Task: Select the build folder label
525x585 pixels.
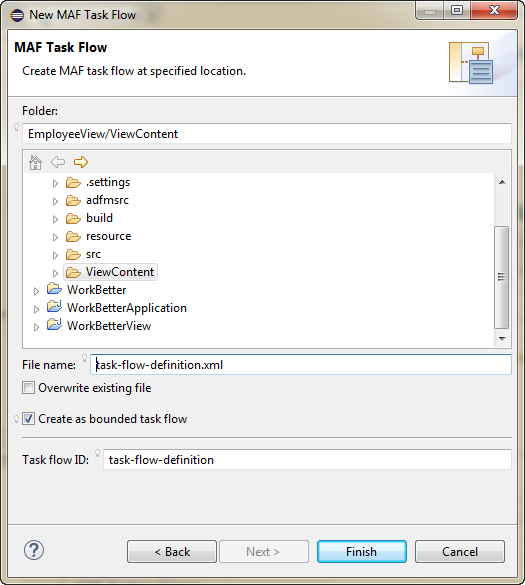Action: [x=99, y=218]
